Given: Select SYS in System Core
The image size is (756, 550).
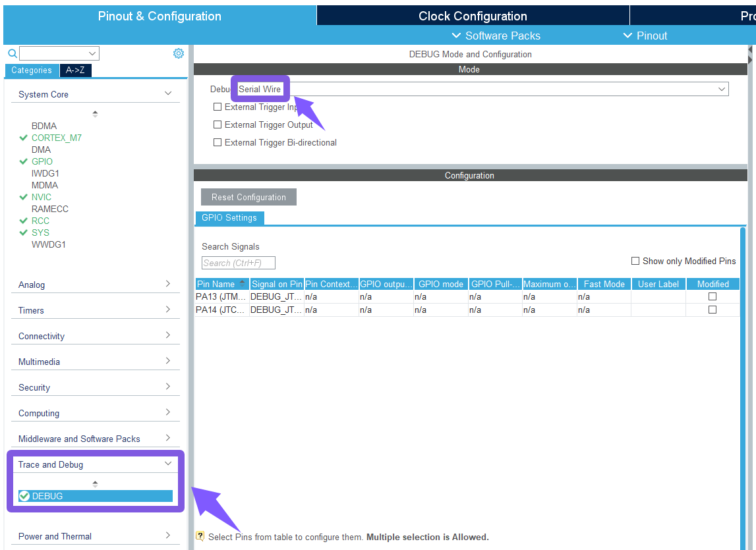Looking at the screenshot, I should (40, 233).
